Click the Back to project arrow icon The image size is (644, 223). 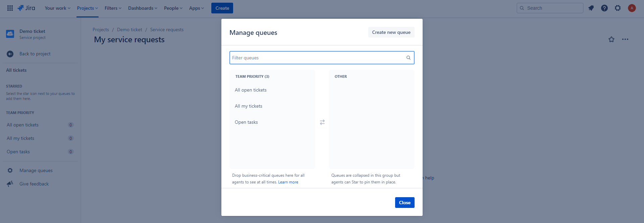coord(10,54)
